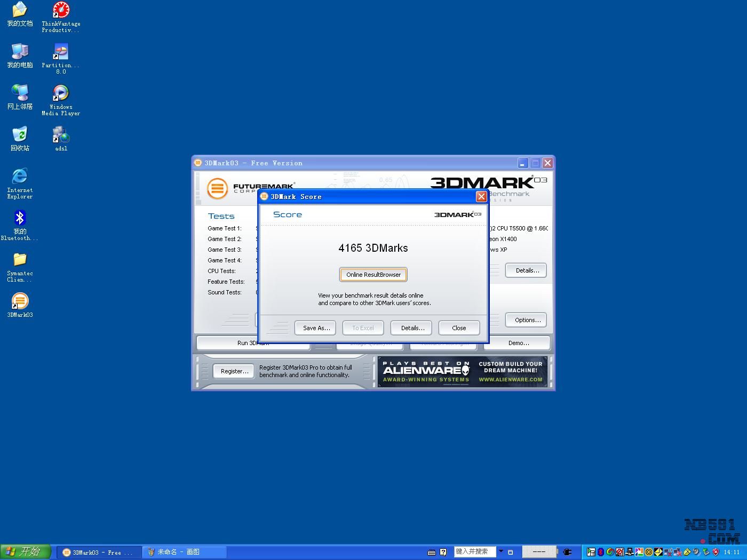Click the 键入并搜索 search field
Image resolution: width=747 pixels, height=560 pixels.
[x=475, y=552]
